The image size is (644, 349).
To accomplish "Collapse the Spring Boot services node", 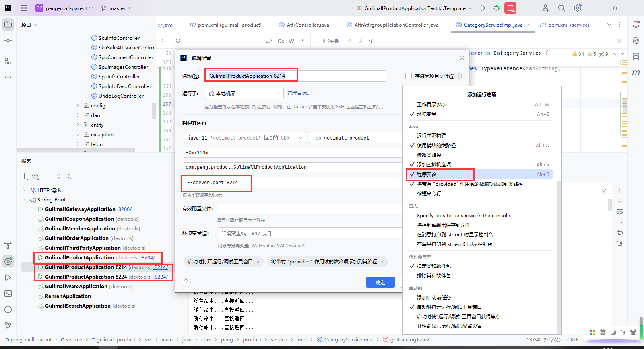I will (x=25, y=199).
